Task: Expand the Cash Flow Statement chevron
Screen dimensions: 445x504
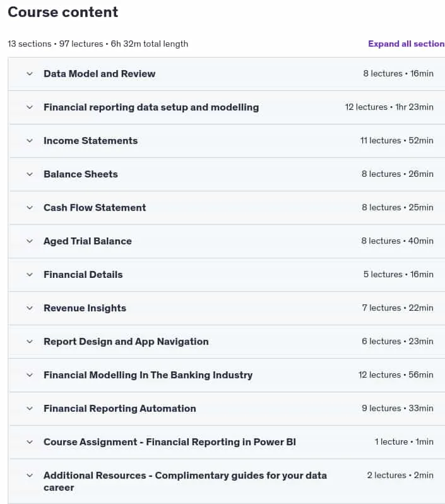Action: point(30,208)
